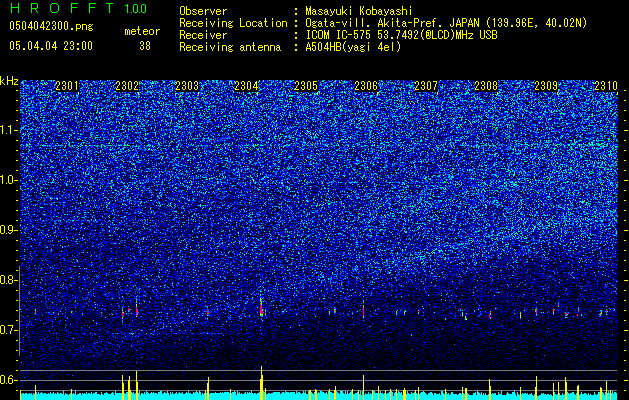This screenshot has width=629, height=400.
Task: Click the Receiving antenna A504HB line
Action: (290, 47)
